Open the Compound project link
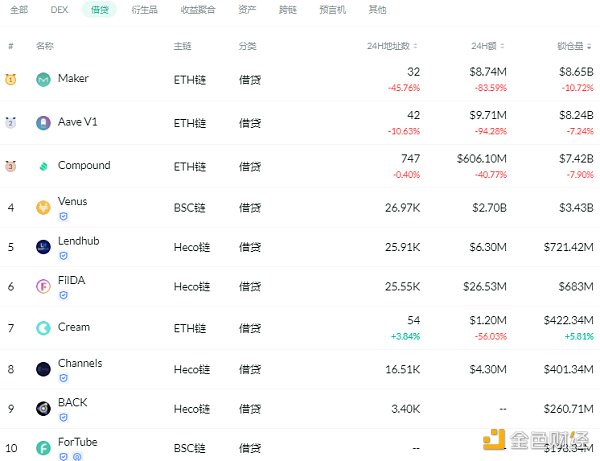This screenshot has width=600, height=461. pos(84,166)
